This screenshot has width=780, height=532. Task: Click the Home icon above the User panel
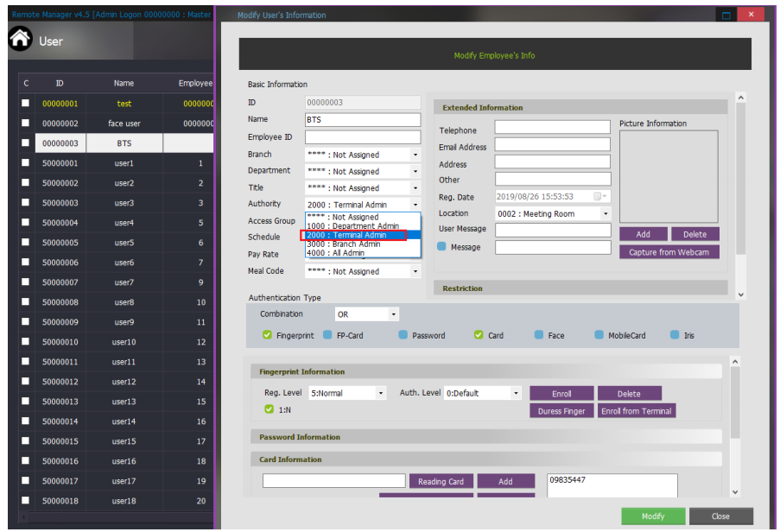pyautogui.click(x=19, y=38)
